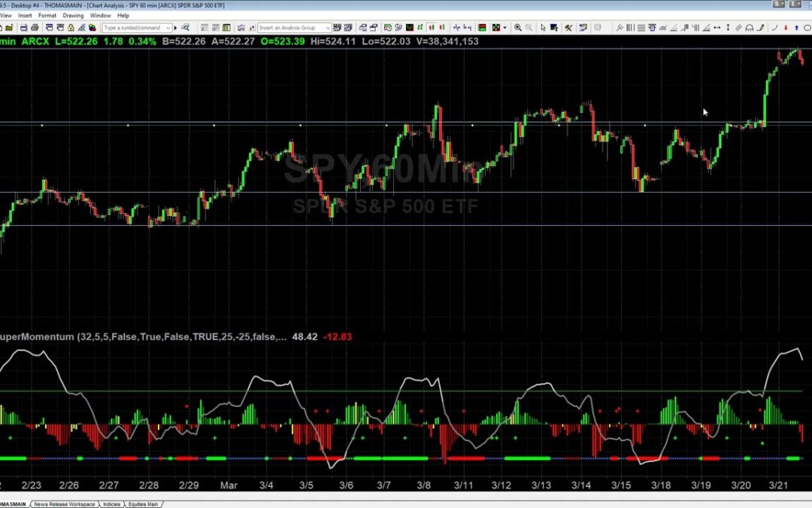Click the Zoom In magnifier icon
The image size is (812, 508).
pos(517,28)
